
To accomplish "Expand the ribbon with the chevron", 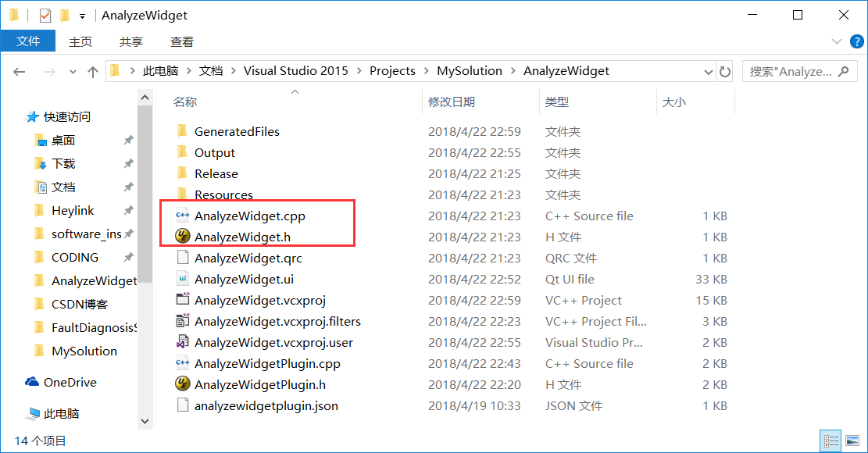I will [837, 41].
